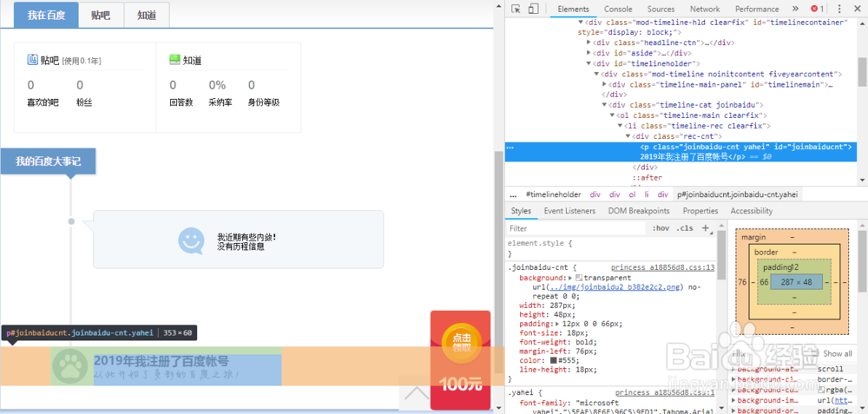The width and height of the screenshot is (868, 414).
Task: Open princess_a18856d8.css:13 source link
Action: (x=662, y=268)
